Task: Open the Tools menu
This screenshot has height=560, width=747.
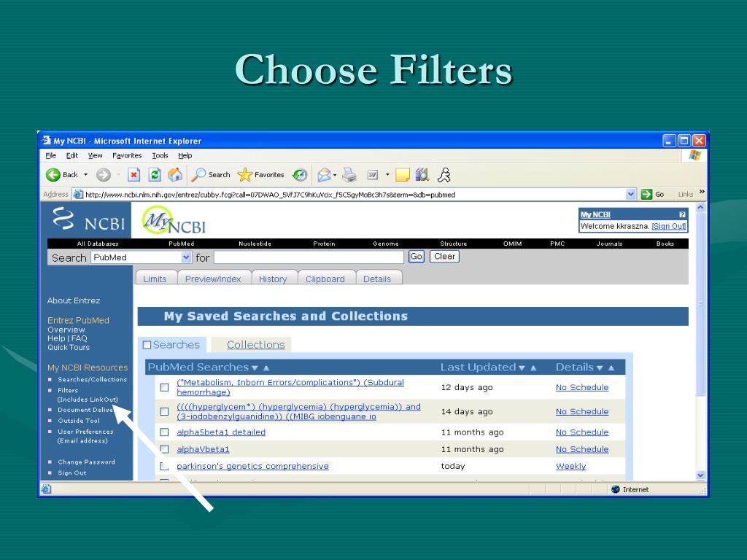Action: pyautogui.click(x=160, y=155)
